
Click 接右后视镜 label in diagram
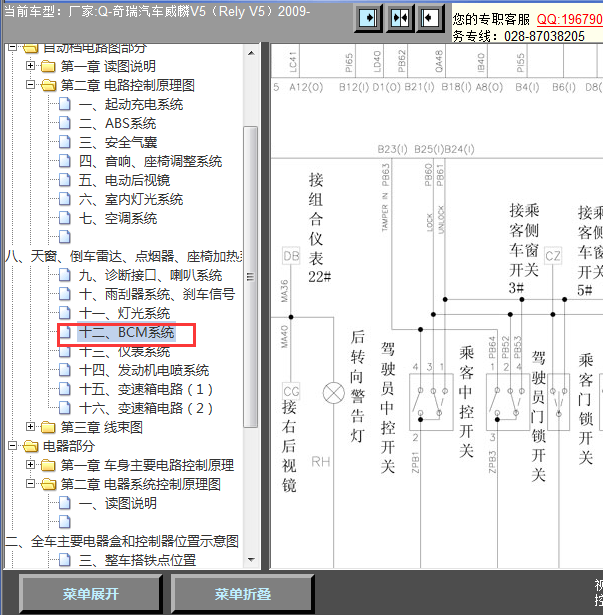[289, 446]
